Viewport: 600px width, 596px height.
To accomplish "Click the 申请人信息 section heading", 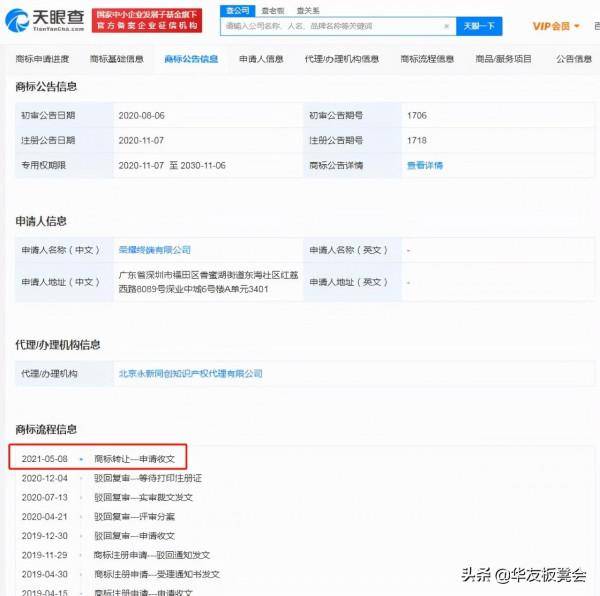I will click(41, 221).
